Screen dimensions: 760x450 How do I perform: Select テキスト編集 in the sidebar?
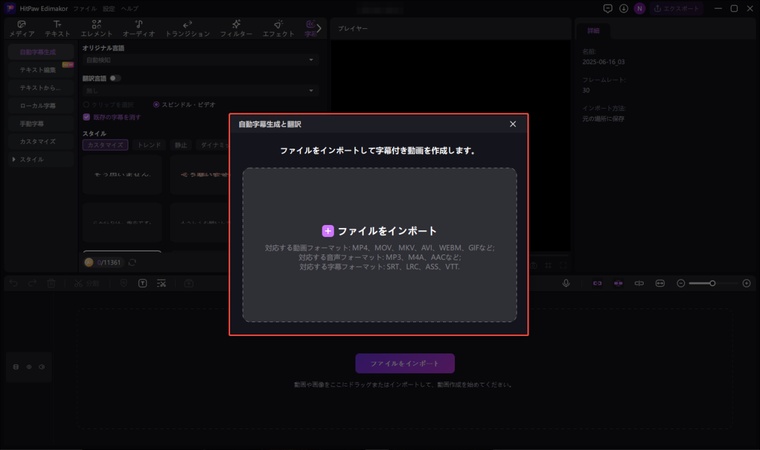click(41, 70)
